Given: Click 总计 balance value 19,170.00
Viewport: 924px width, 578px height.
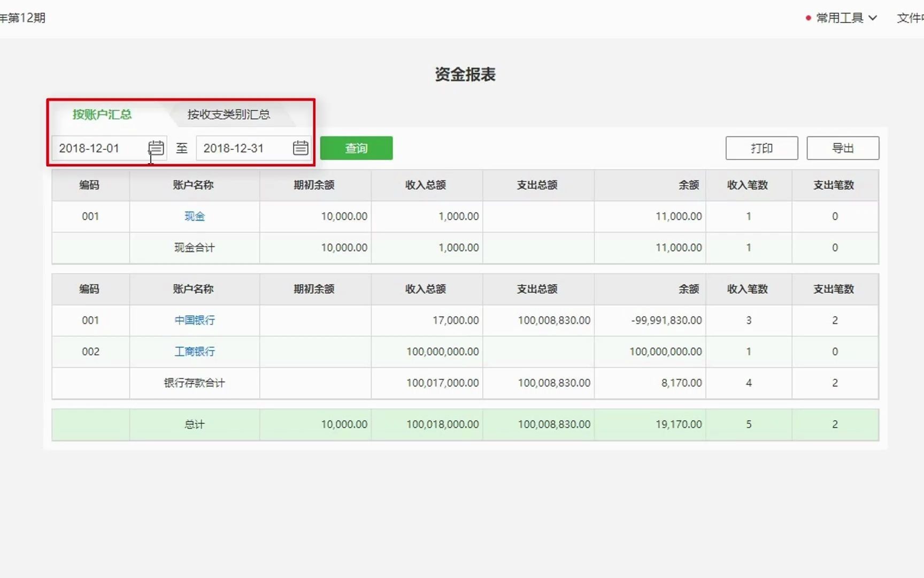Looking at the screenshot, I should pyautogui.click(x=679, y=424).
